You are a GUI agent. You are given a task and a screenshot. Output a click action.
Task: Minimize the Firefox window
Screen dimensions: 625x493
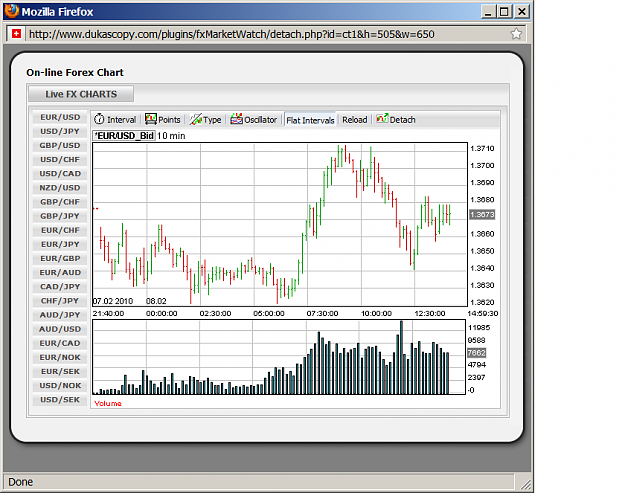[x=488, y=12]
